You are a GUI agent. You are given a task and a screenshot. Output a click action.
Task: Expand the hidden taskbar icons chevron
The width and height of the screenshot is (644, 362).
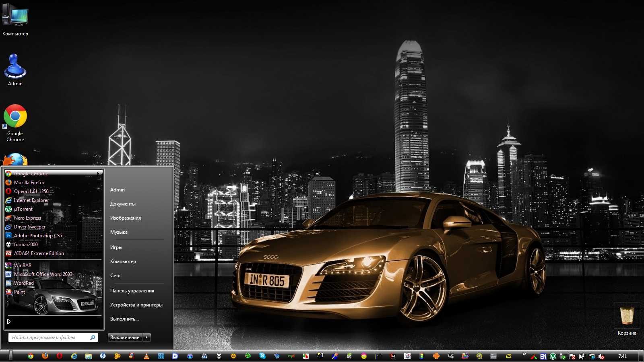pos(524,354)
